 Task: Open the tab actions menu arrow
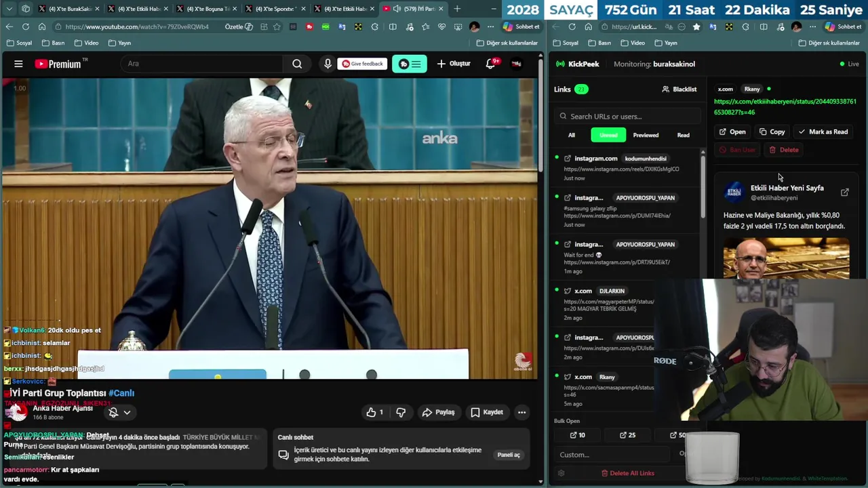coord(9,9)
